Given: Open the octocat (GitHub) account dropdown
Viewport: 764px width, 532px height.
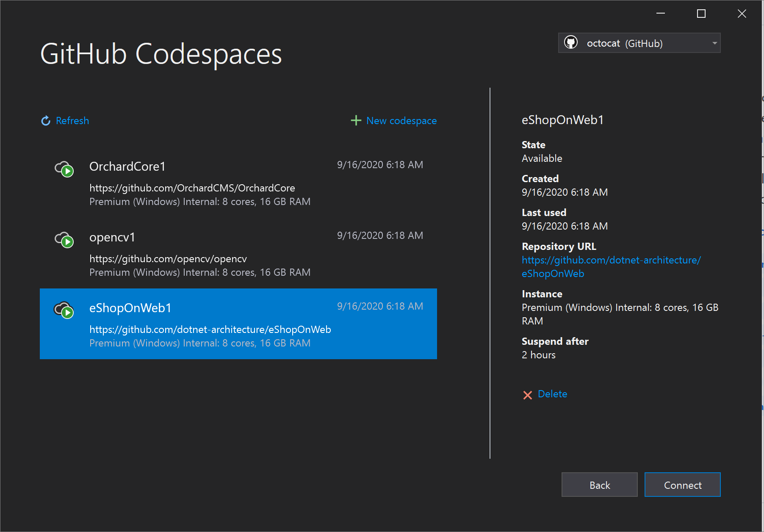Looking at the screenshot, I should point(714,43).
